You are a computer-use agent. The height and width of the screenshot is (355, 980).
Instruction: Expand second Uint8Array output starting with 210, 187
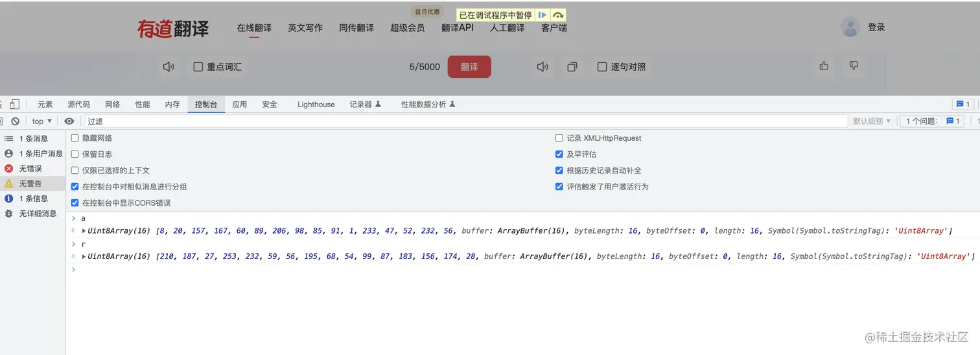84,256
